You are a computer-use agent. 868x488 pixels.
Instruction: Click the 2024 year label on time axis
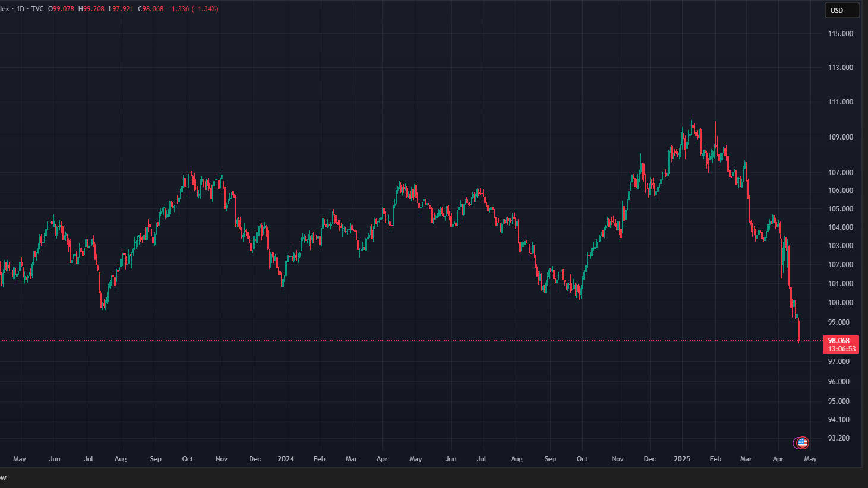tap(286, 459)
